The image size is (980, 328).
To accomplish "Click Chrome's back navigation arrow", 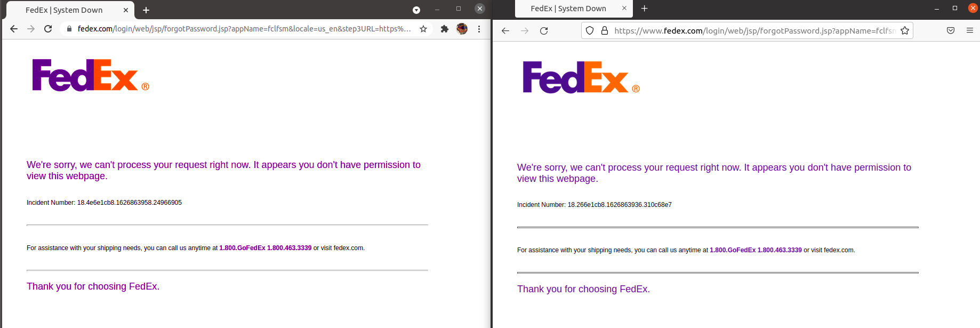I will tap(13, 29).
